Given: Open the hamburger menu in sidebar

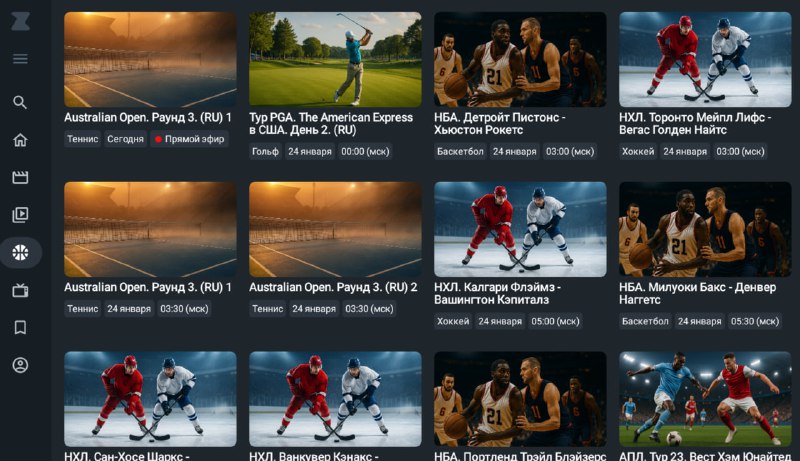Looking at the screenshot, I should click(20, 59).
